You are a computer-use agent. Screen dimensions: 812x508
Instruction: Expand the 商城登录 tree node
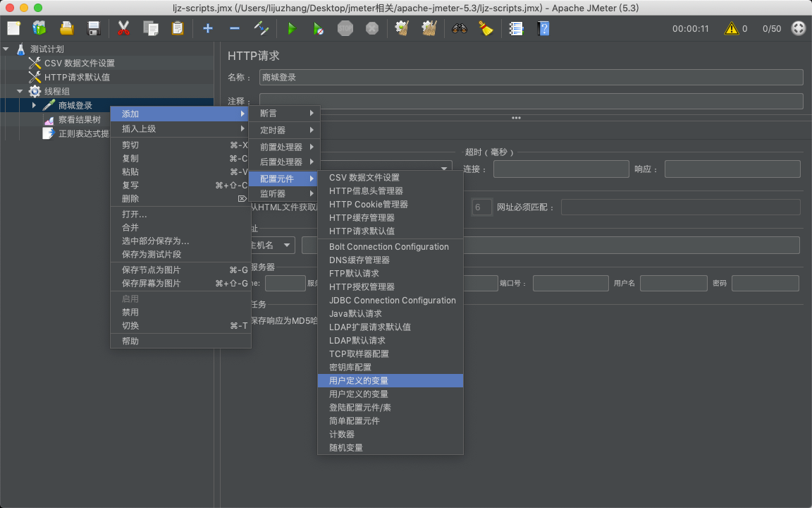click(34, 105)
